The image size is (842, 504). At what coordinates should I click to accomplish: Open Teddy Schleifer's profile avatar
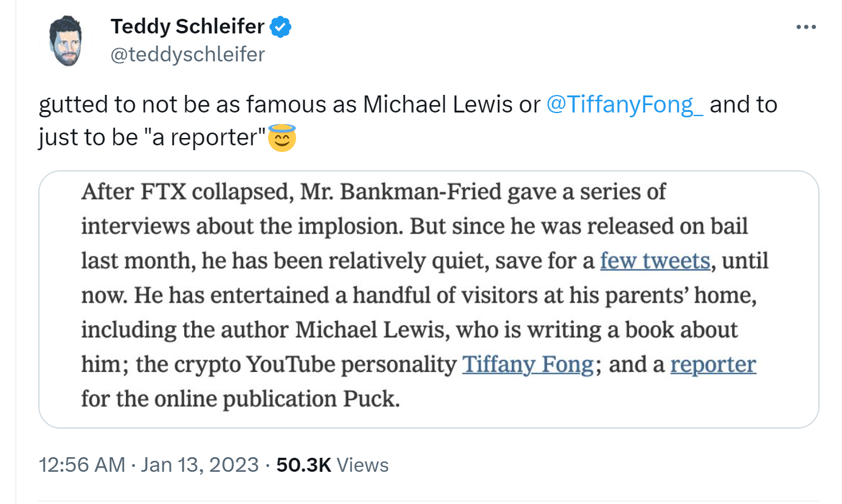[64, 41]
